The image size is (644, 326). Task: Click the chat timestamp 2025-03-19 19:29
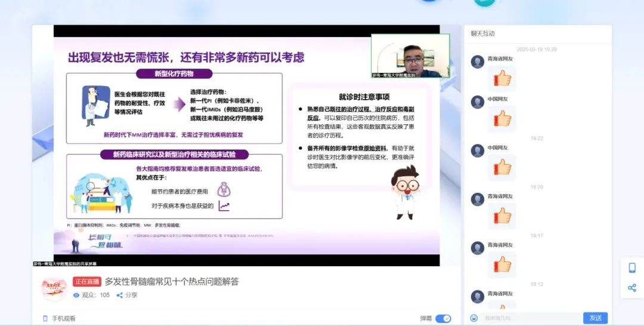[537, 50]
